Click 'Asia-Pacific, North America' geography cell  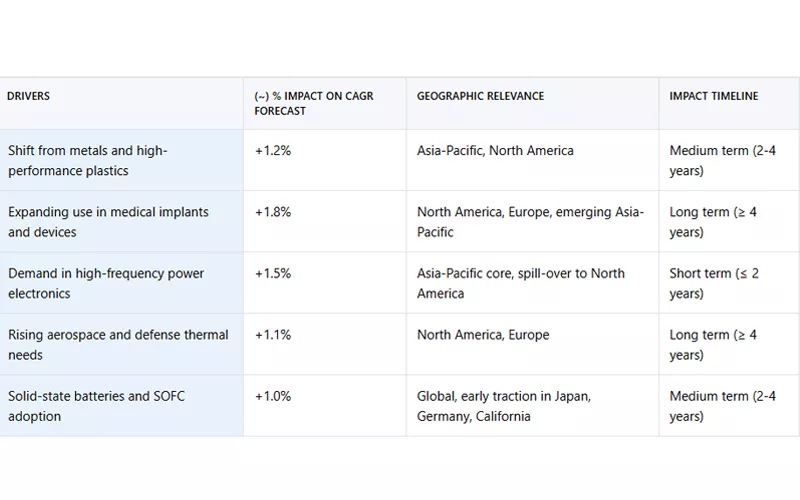pos(495,151)
